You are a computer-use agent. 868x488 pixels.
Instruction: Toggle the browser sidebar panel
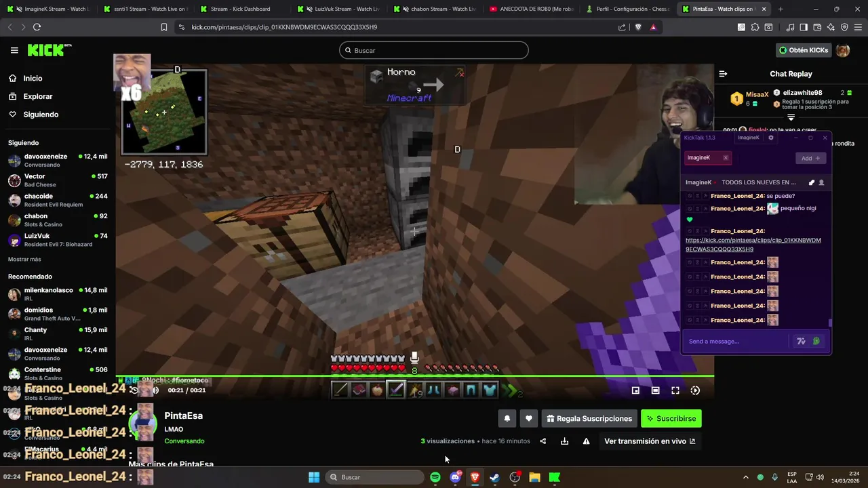804,27
